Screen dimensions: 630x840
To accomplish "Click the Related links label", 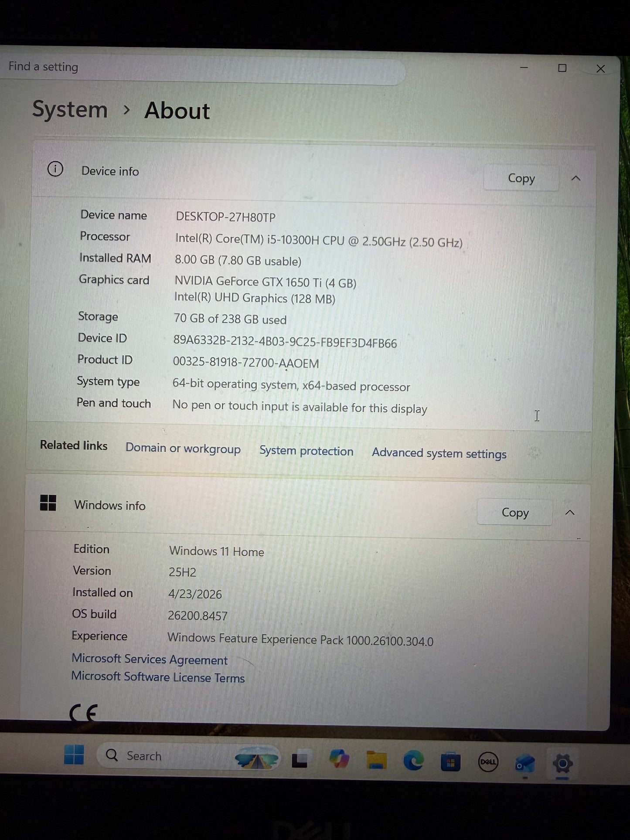I will 74,445.
